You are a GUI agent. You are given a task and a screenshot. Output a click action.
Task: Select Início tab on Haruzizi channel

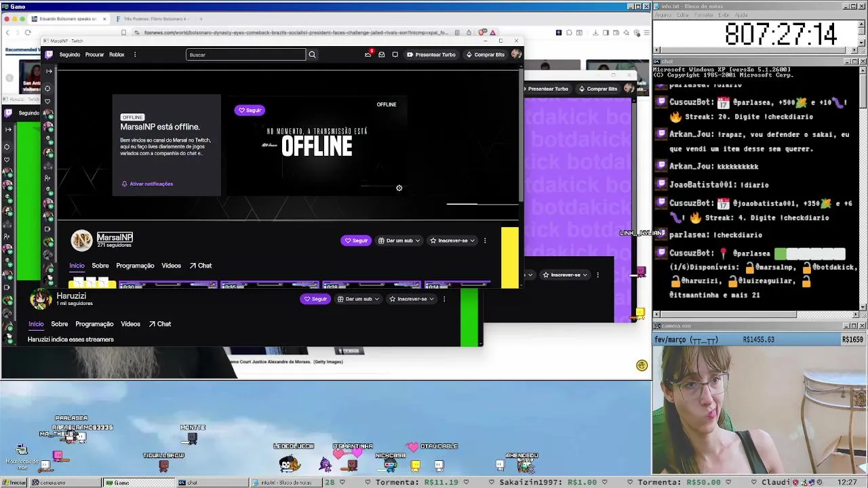[36, 324]
